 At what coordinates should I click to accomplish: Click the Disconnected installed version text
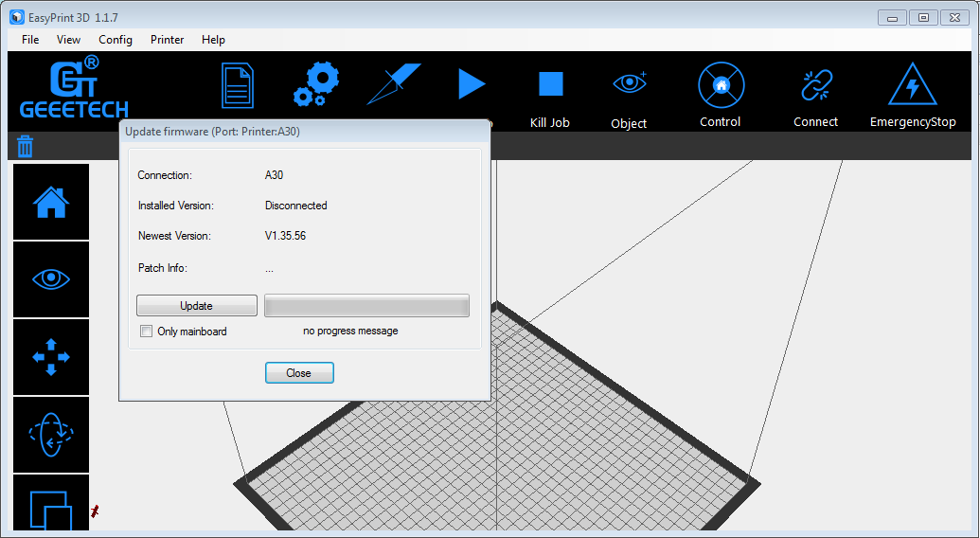click(x=295, y=205)
